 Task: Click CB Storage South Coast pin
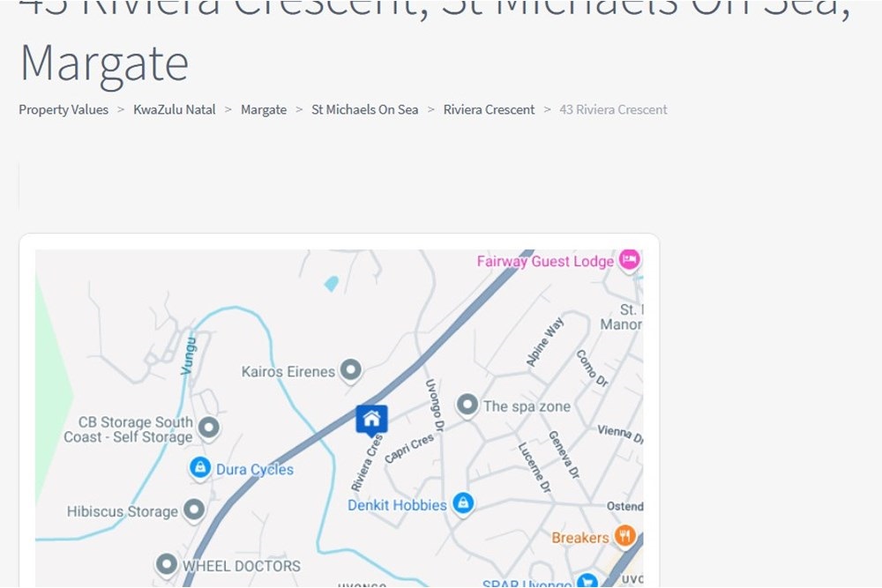click(x=209, y=428)
